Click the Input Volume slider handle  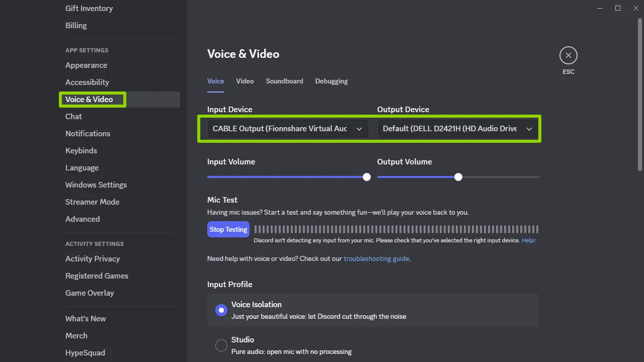point(367,177)
